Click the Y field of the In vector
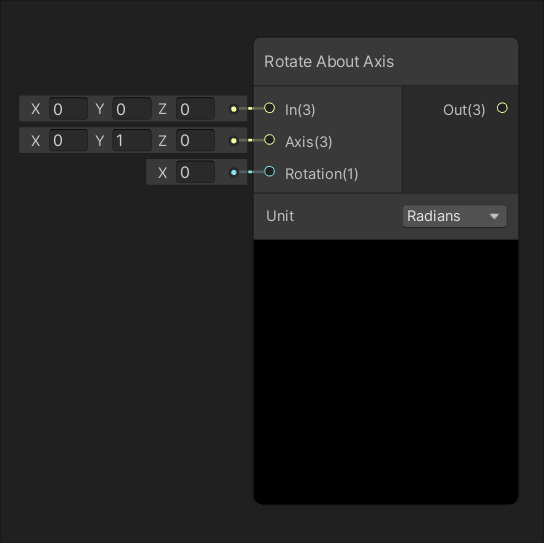The width and height of the screenshot is (544, 543). (132, 109)
